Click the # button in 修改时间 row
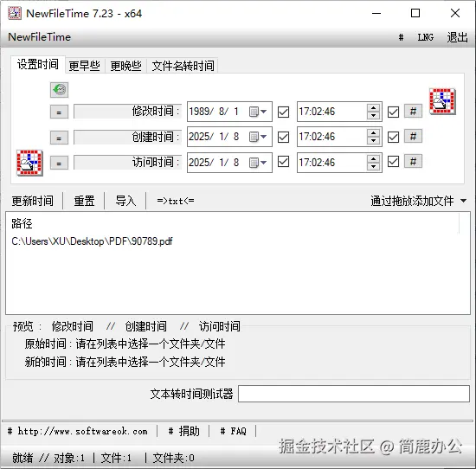This screenshot has height=469, width=476. pyautogui.click(x=413, y=112)
